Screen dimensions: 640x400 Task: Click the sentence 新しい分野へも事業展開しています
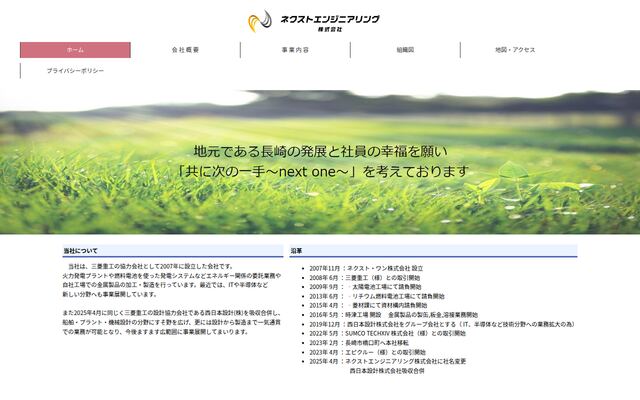[x=110, y=294]
